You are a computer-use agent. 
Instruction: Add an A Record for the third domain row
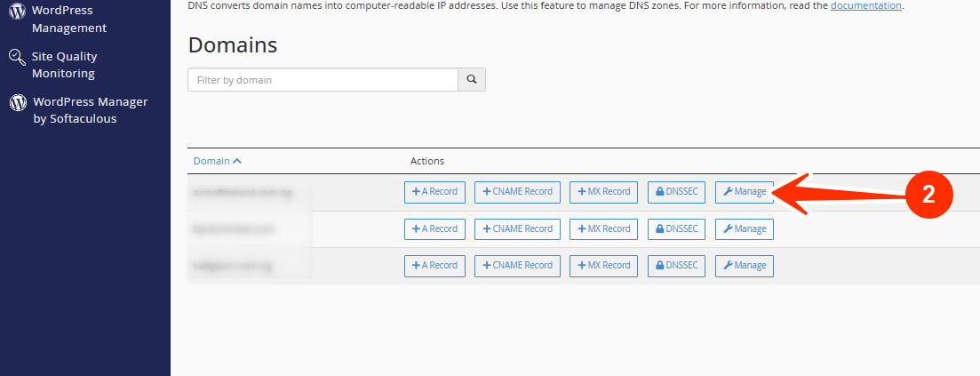click(x=435, y=265)
